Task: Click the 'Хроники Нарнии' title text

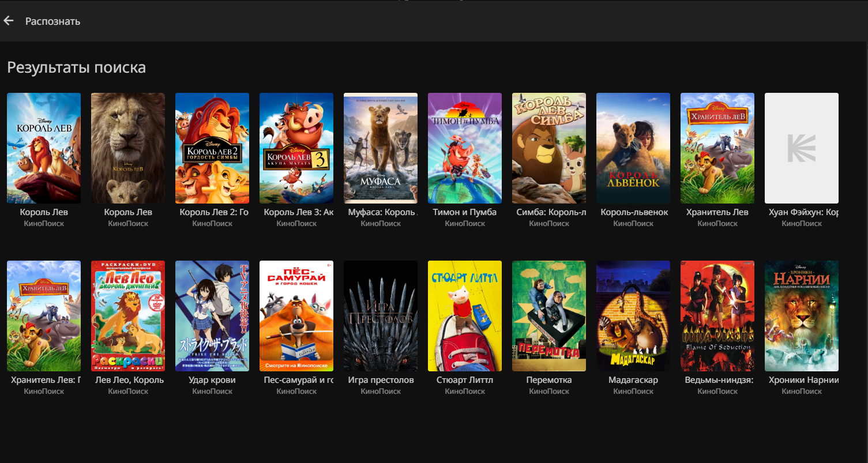Action: point(803,380)
